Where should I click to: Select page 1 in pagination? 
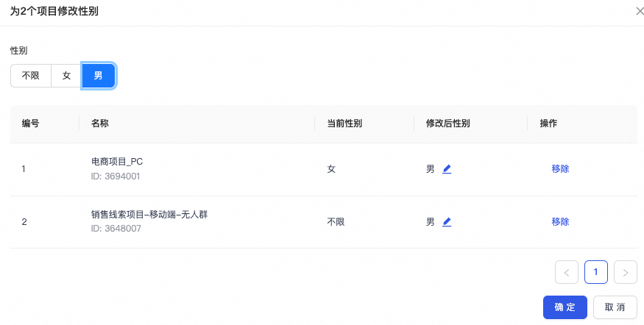[595, 272]
